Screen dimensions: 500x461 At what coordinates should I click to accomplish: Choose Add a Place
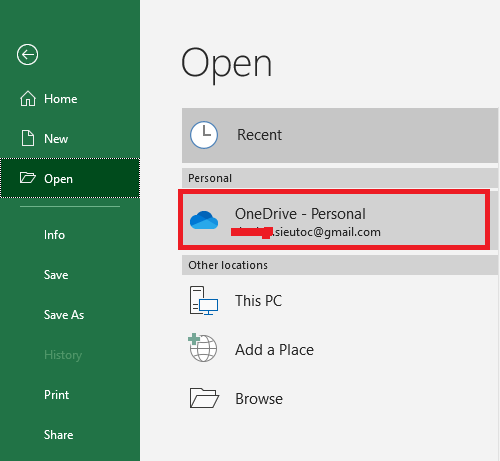click(x=340, y=350)
